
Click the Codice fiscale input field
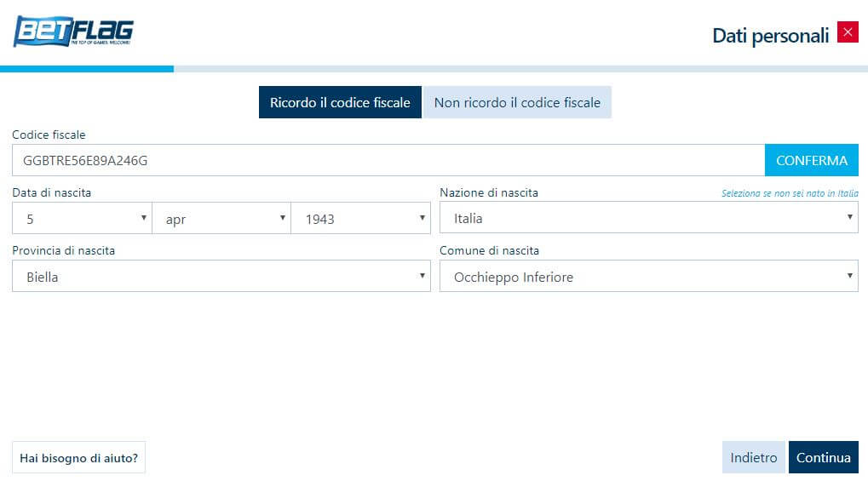pos(388,160)
